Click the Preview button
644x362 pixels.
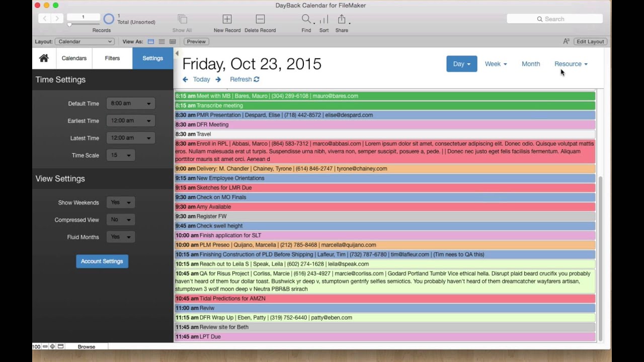tap(196, 42)
